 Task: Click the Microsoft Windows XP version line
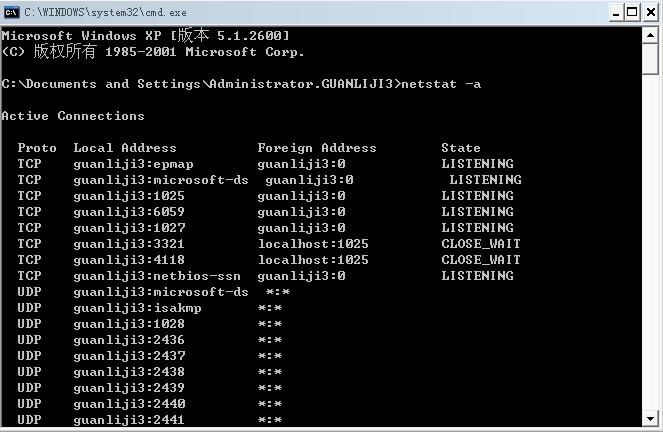[145, 36]
